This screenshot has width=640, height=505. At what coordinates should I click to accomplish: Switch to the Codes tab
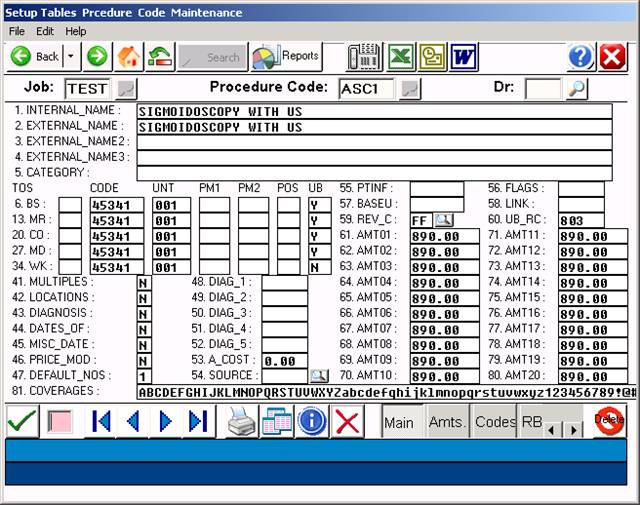[x=495, y=423]
